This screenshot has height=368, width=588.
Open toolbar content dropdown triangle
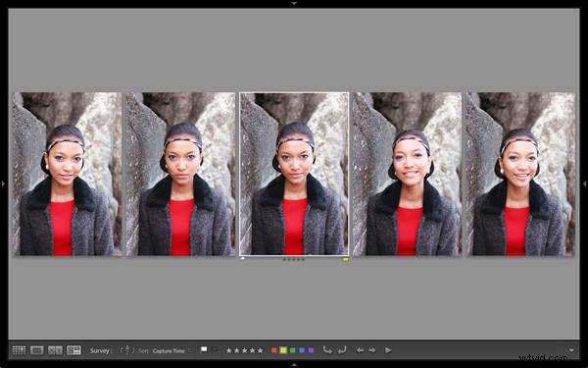[571, 350]
